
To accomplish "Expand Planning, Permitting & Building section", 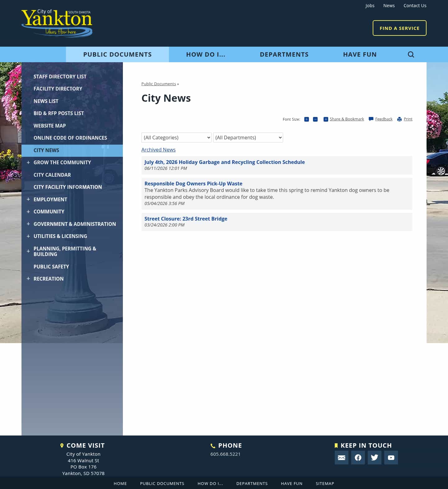I will click(x=28, y=251).
